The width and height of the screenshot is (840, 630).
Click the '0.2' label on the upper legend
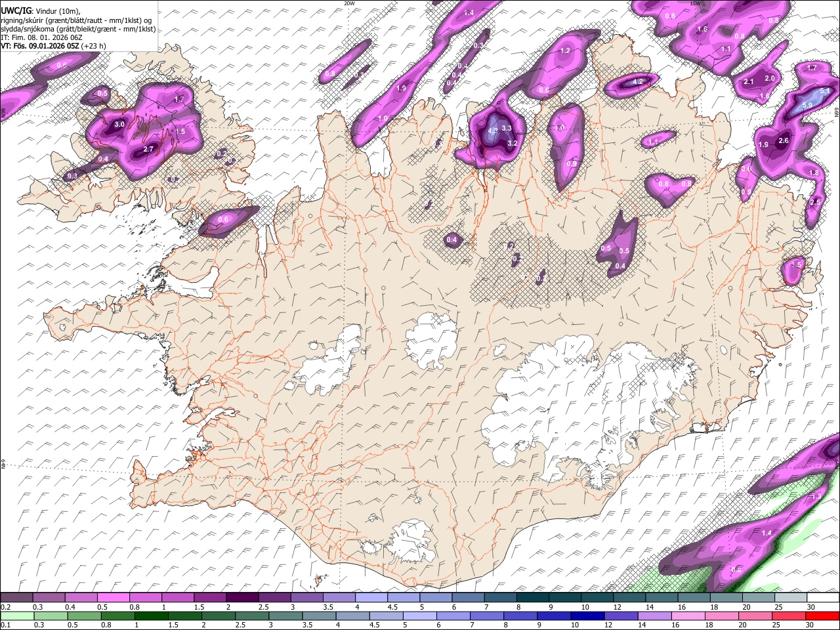pos(6,607)
